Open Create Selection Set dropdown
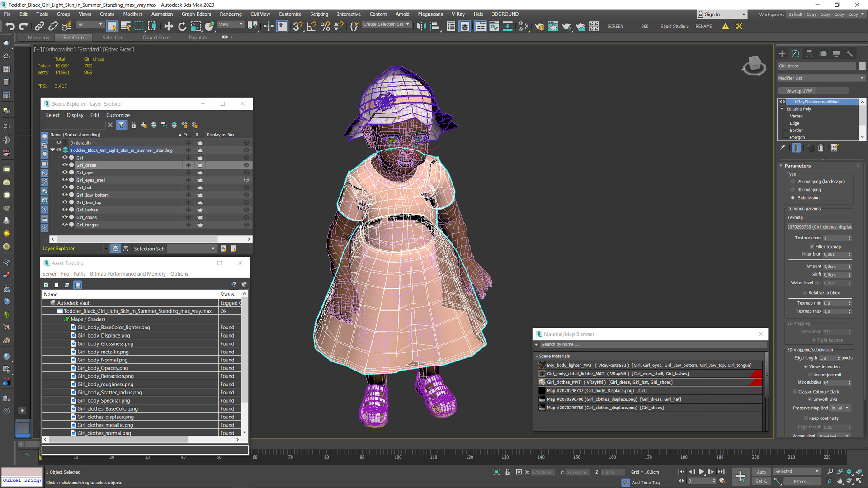Viewport: 868px width, 488px height. tap(386, 24)
